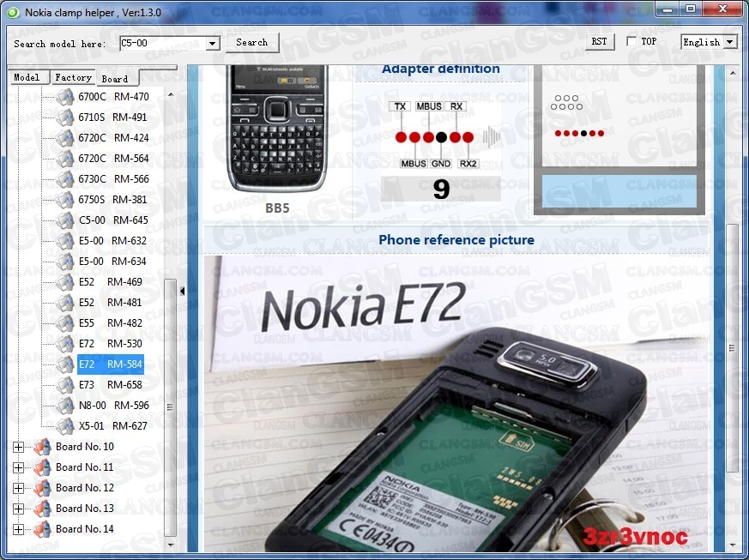749x560 pixels.
Task: Click the phone icon beside E72 RM-530
Action: pos(65,343)
